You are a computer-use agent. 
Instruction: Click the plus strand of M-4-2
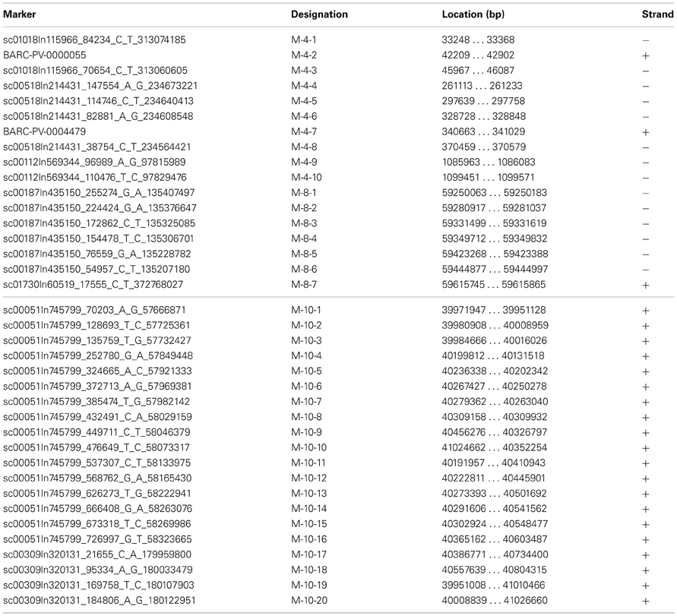pyautogui.click(x=646, y=55)
